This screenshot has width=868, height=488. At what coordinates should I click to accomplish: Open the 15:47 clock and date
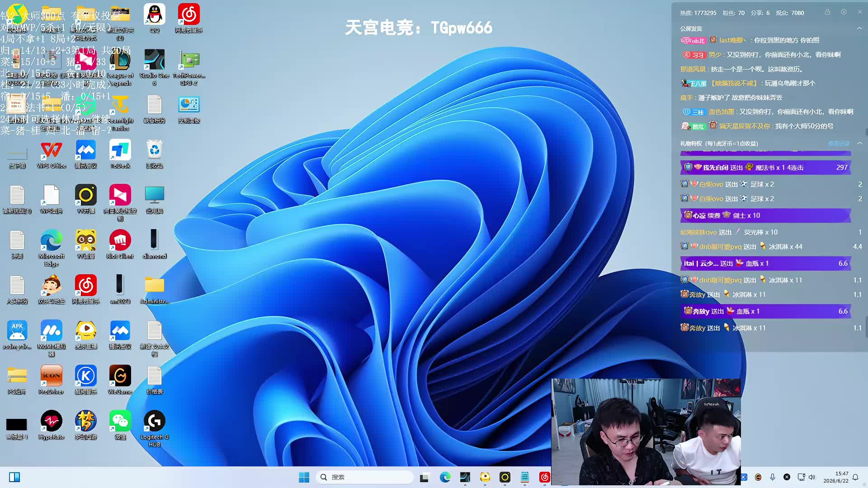click(x=836, y=477)
